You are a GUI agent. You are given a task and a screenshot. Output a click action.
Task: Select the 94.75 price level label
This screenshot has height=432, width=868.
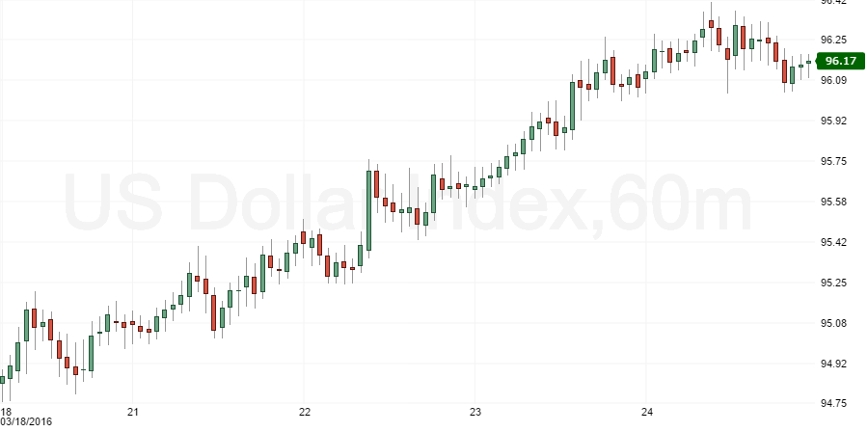click(833, 404)
